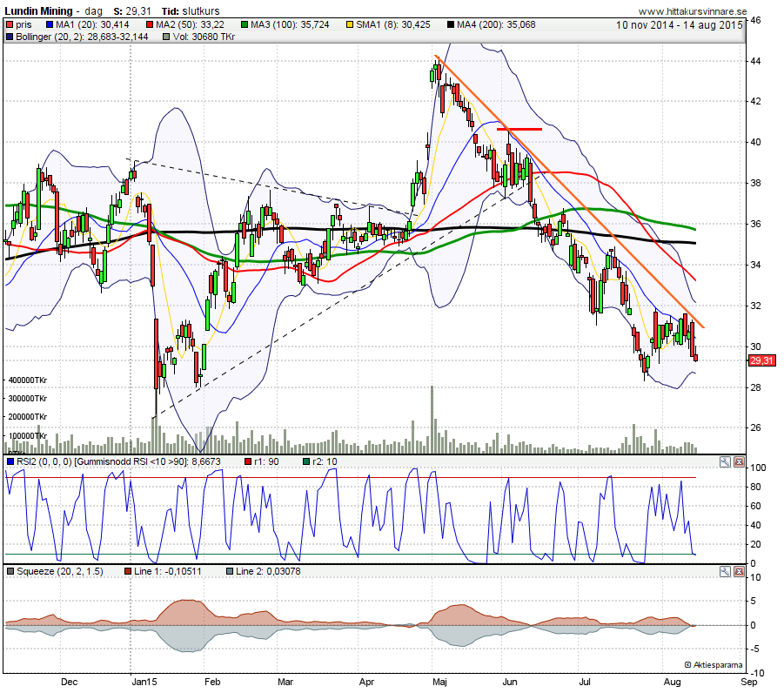This screenshot has width=784, height=693.
Task: Click the 'dag' interval label
Action: 93,11
